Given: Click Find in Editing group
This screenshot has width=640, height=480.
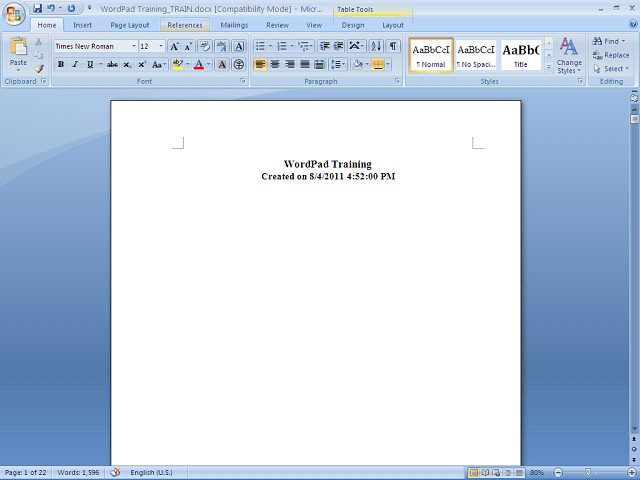Looking at the screenshot, I should tap(609, 41).
